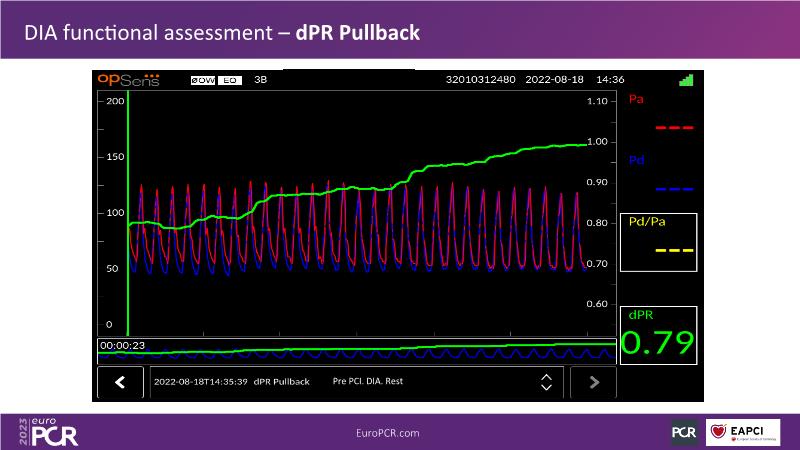Viewport: 800px width, 450px height.
Task: Go to previous recording with left arrow
Action: coord(121,382)
